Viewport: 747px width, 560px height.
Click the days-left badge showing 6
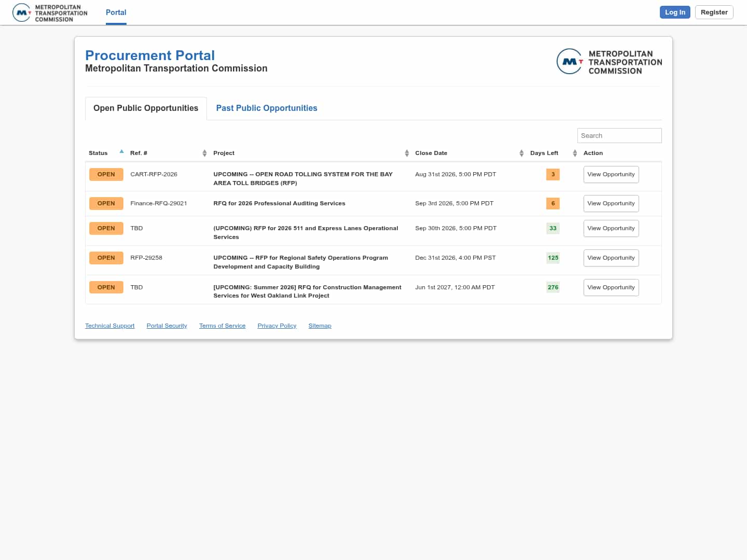pyautogui.click(x=553, y=204)
